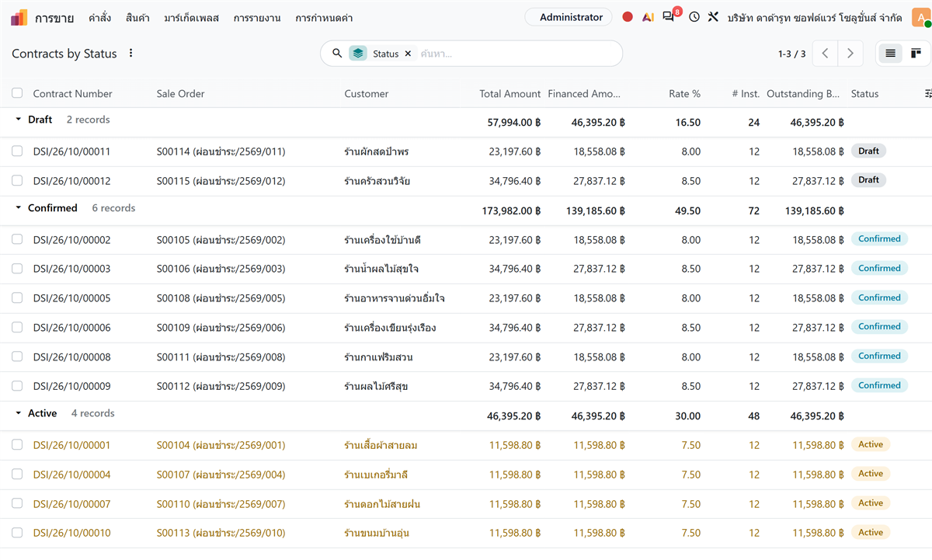Select the checkbox for DSI/26/10/00001
Viewport: 932px width, 560px height.
click(x=17, y=445)
